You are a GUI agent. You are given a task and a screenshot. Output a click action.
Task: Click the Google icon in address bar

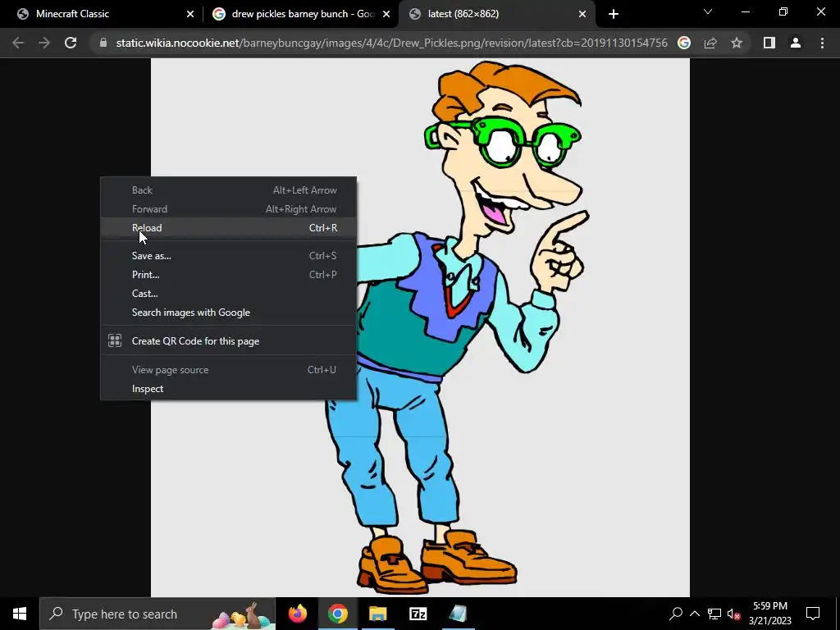(x=684, y=43)
